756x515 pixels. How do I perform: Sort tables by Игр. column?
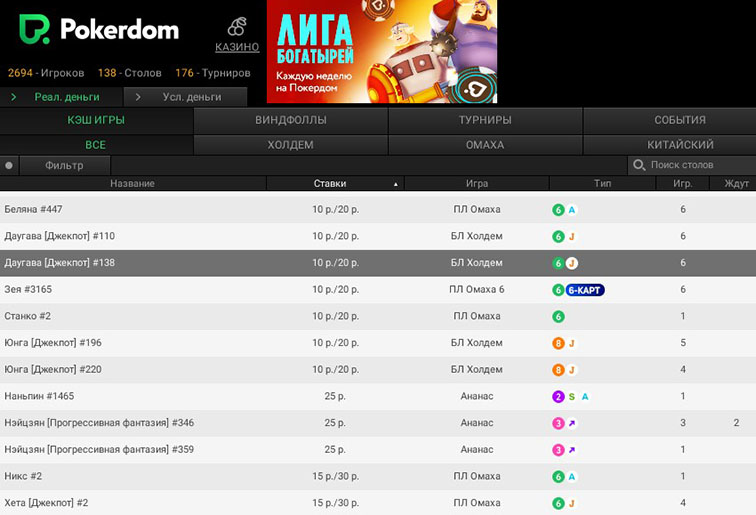point(683,183)
